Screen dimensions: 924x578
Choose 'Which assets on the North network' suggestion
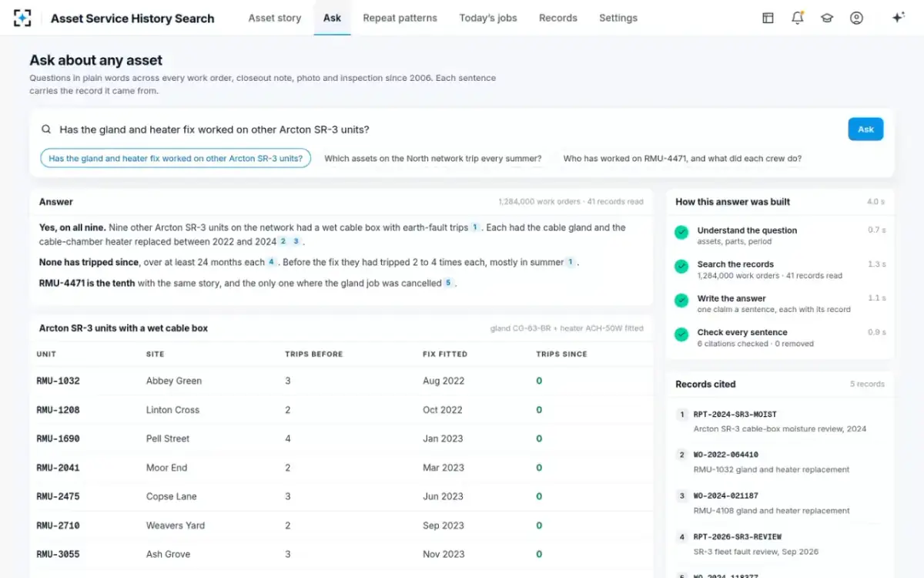point(433,158)
